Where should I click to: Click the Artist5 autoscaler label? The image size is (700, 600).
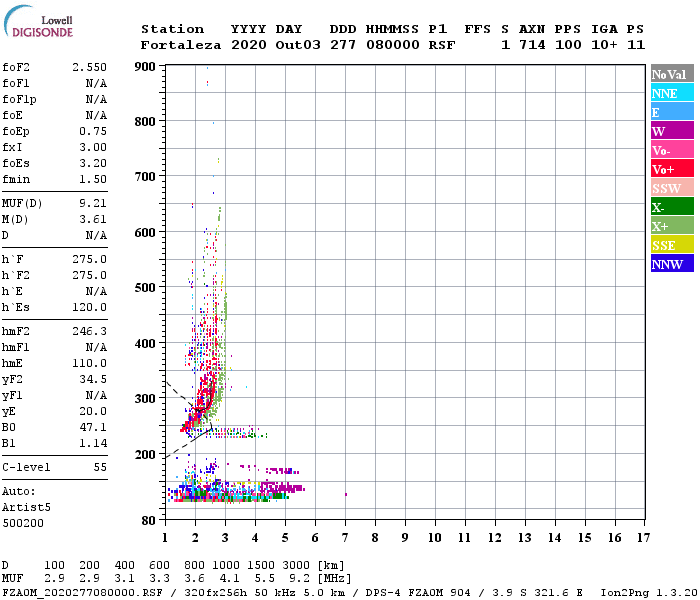[26, 508]
